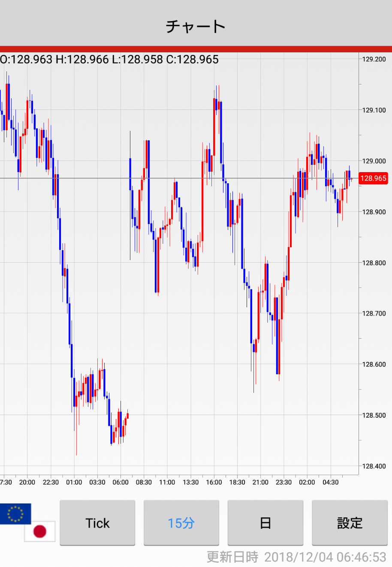392x567 pixels.
Task: Switch to the 日 daily timeframe
Action: [265, 523]
